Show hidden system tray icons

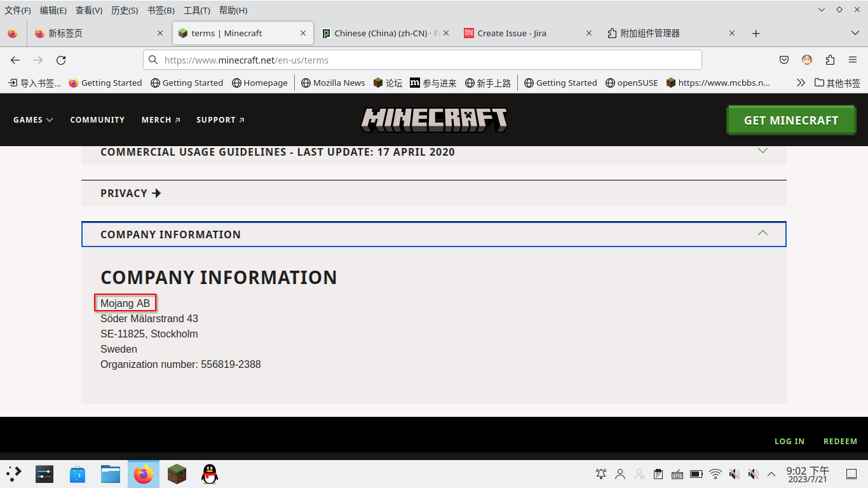point(771,474)
